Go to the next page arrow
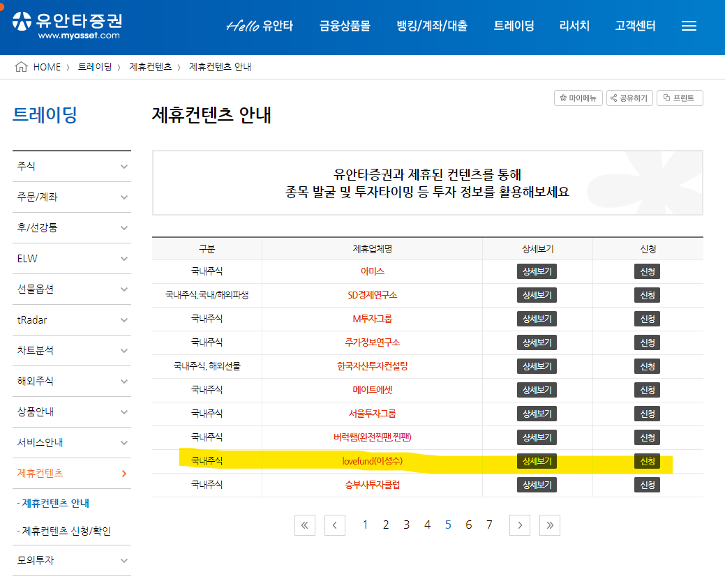Screen dimensions: 725x588 (x=520, y=525)
